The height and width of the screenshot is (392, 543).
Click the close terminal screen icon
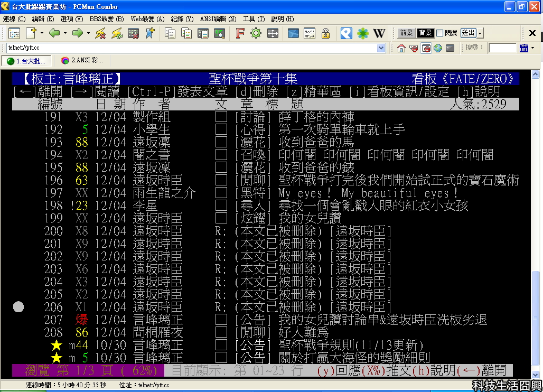[133, 33]
